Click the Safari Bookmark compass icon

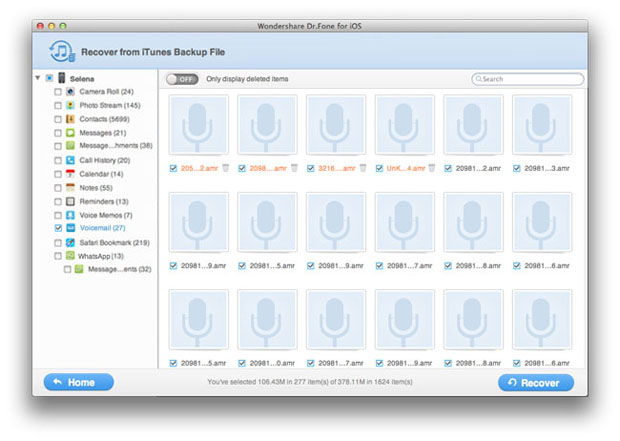(x=70, y=242)
